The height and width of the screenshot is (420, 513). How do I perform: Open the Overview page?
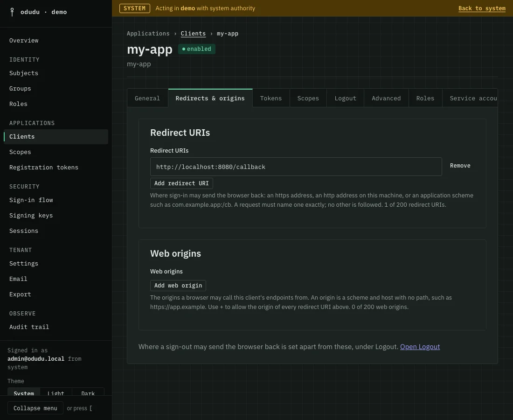pyautogui.click(x=24, y=40)
